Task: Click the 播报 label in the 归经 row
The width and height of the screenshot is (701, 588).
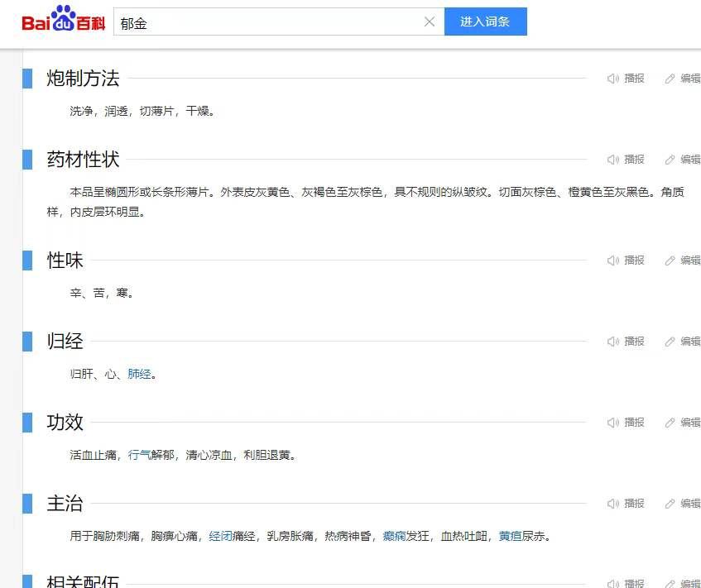Action: pyautogui.click(x=634, y=342)
